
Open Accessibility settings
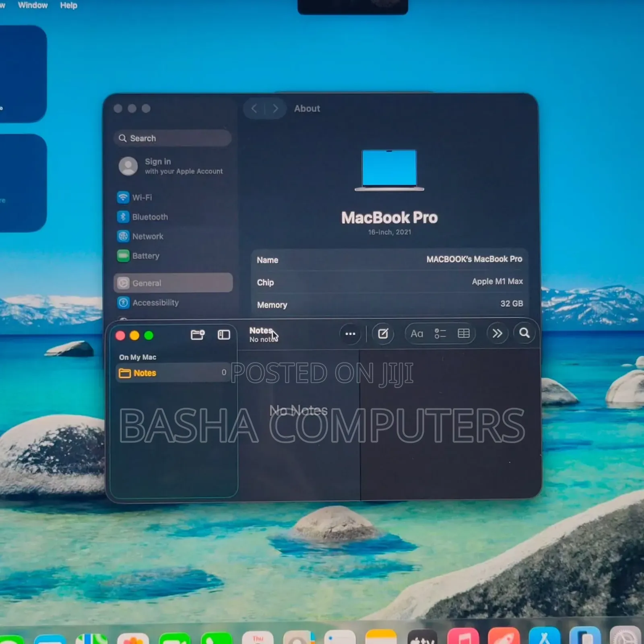148,302
